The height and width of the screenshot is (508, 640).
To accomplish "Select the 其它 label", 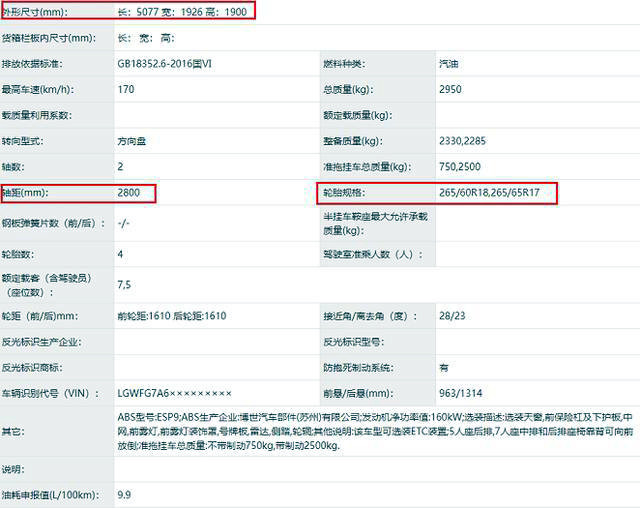I will [13, 431].
